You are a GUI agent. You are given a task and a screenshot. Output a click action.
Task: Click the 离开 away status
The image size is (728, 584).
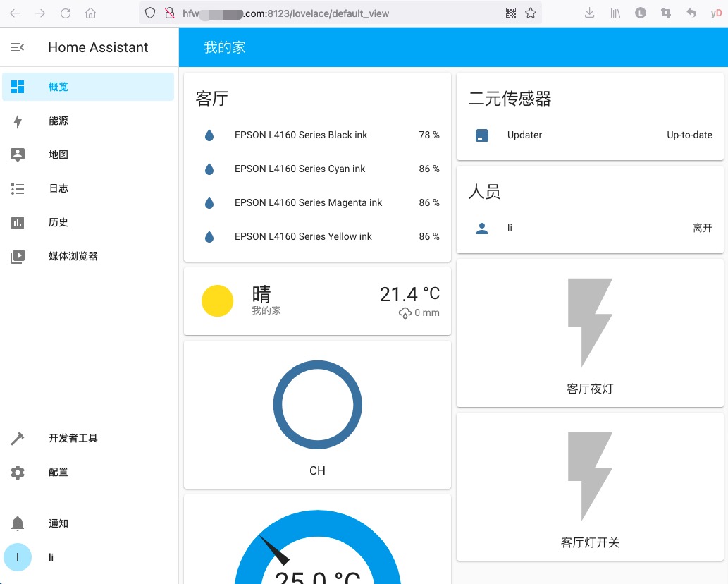(x=703, y=228)
